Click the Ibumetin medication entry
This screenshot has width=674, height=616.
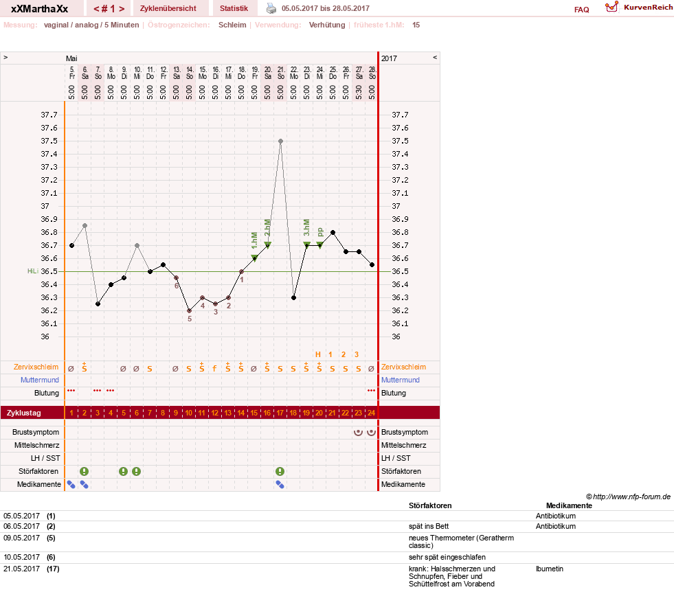click(x=550, y=569)
